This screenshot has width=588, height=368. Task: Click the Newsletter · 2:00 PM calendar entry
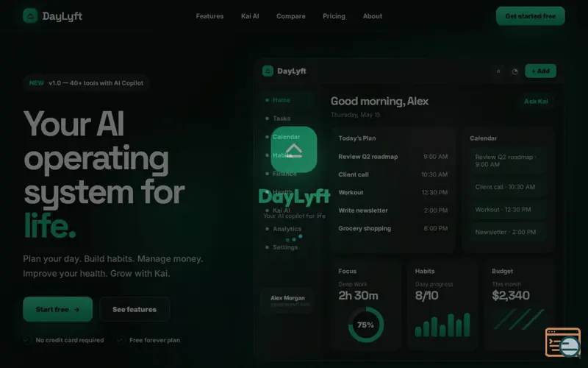click(x=508, y=232)
